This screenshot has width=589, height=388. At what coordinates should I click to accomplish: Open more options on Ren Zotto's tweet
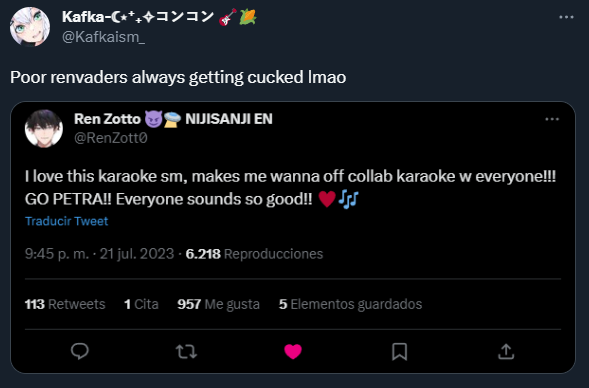552,119
